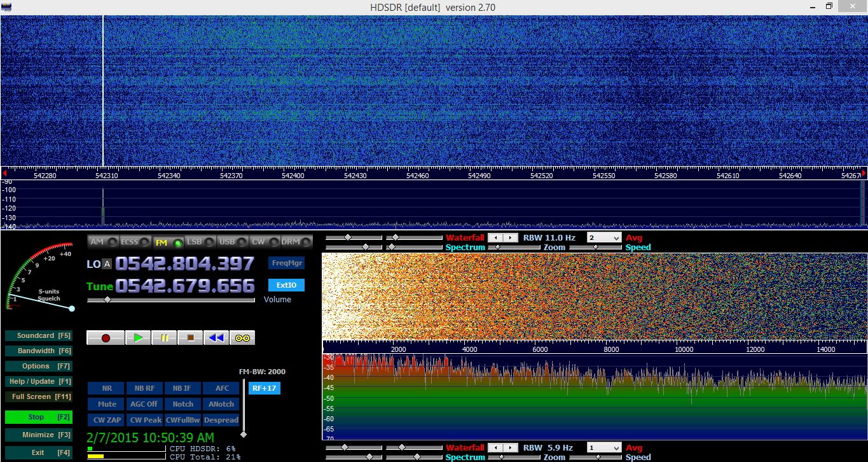
Task: Select ECSS demodulation mode
Action: (135, 242)
